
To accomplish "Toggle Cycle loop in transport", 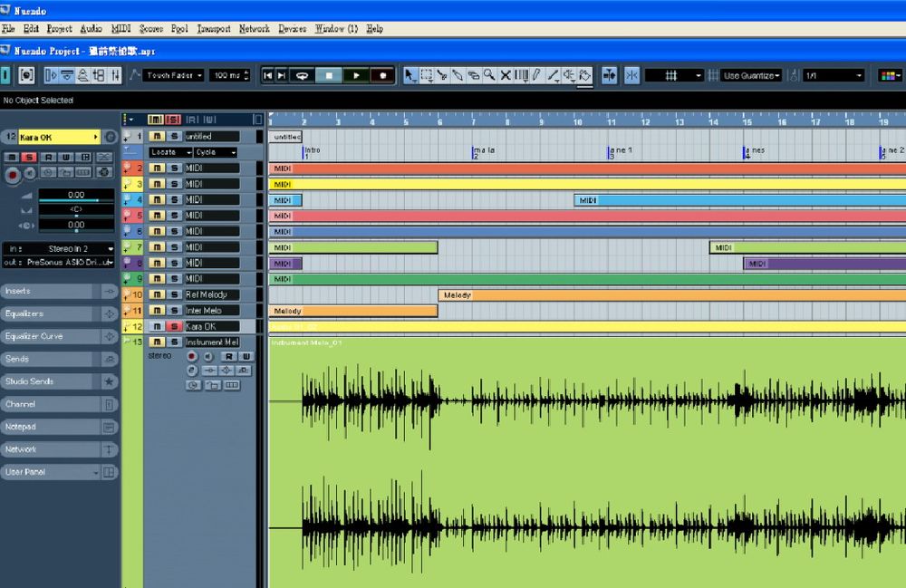I will pos(302,75).
